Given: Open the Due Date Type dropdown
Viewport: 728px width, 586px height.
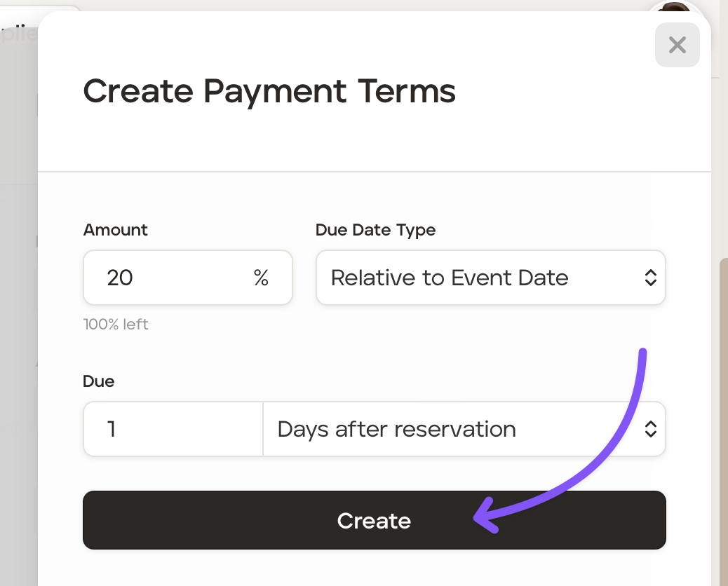Looking at the screenshot, I should [x=490, y=278].
